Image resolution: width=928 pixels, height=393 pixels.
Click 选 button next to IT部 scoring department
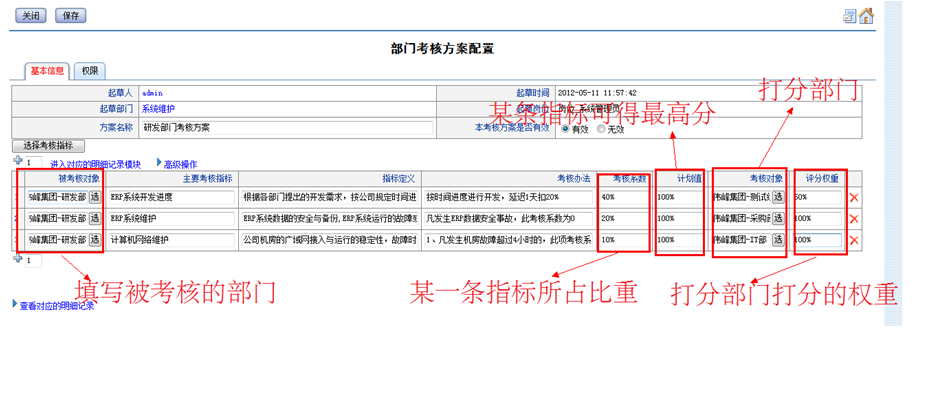[778, 240]
